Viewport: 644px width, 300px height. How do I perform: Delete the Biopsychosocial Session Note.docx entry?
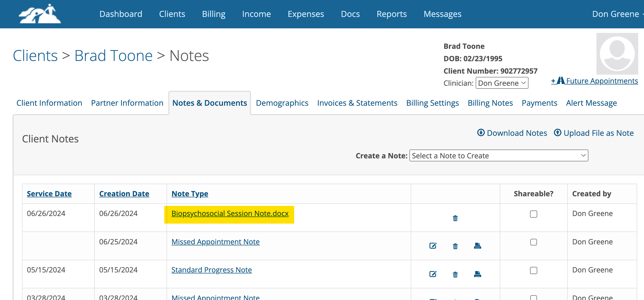click(455, 218)
